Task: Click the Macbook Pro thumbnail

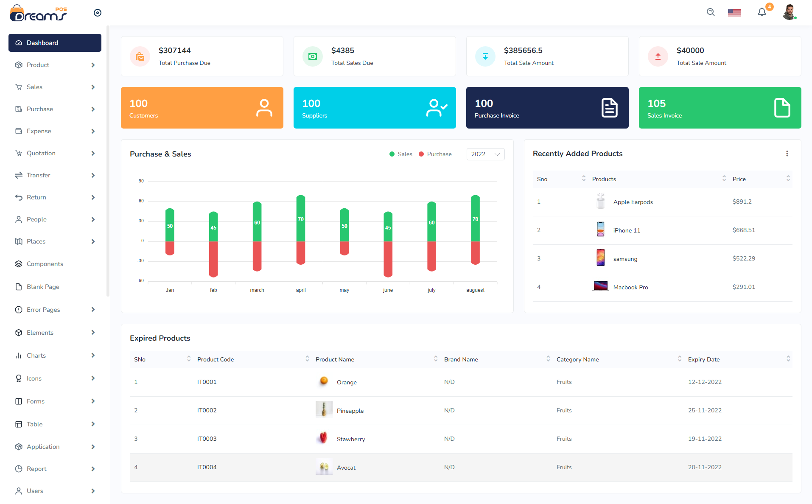Action: coord(600,286)
